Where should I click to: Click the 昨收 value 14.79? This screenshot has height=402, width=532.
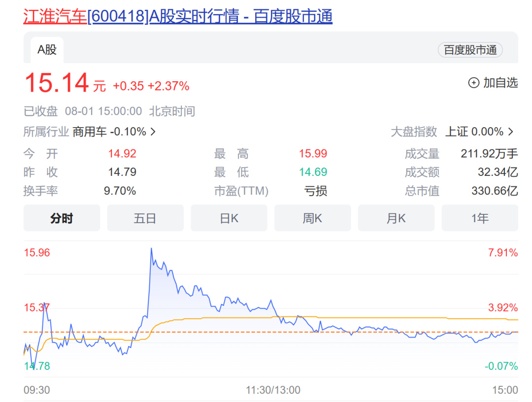point(122,172)
